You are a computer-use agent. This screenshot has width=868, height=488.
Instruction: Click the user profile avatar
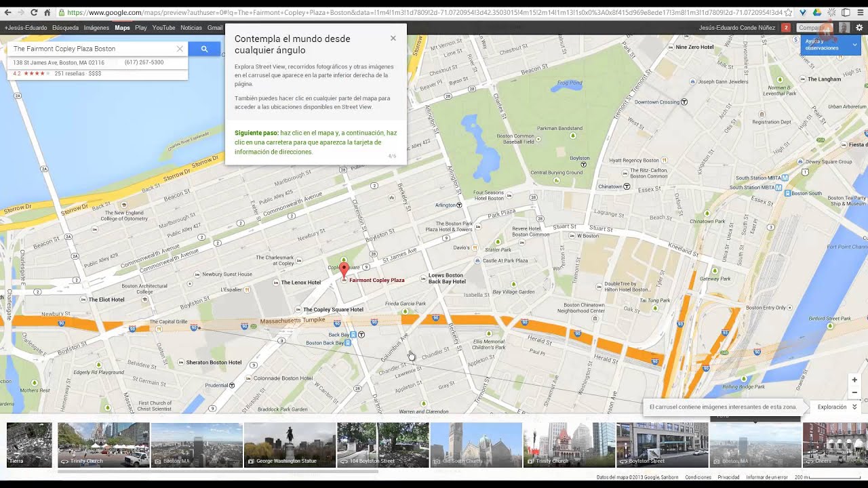(844, 28)
